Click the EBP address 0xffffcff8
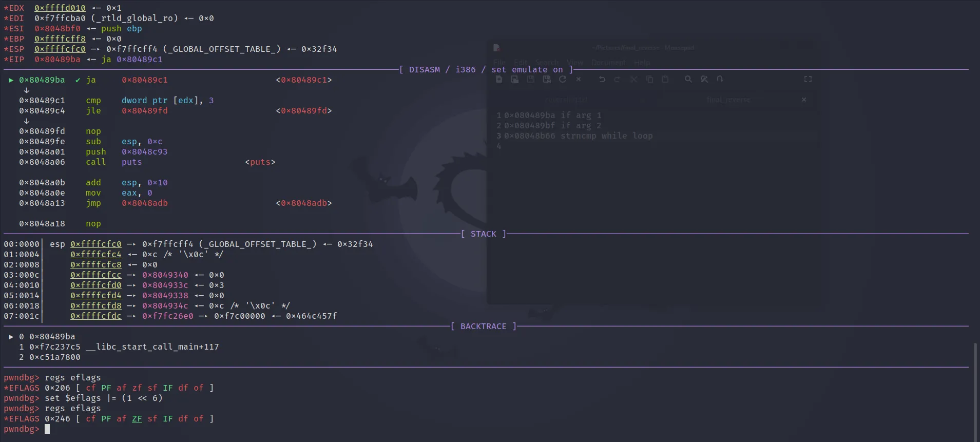The image size is (980, 442). click(60, 39)
